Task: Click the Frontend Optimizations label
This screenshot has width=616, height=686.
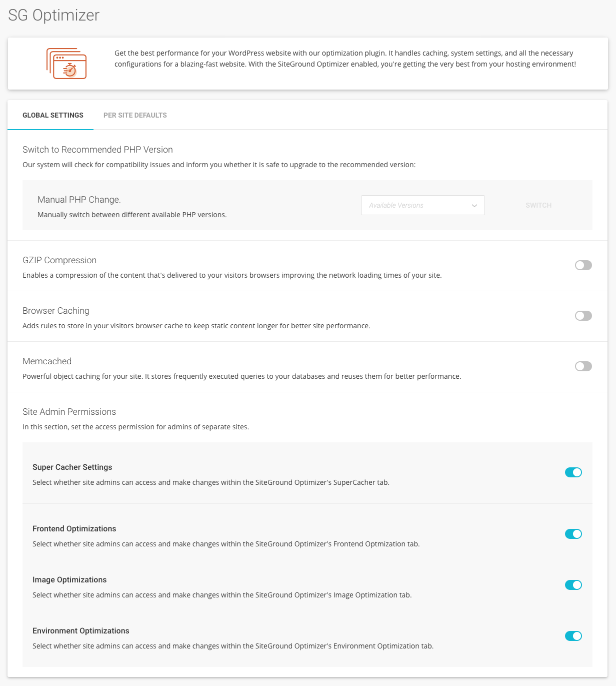Action: (74, 529)
